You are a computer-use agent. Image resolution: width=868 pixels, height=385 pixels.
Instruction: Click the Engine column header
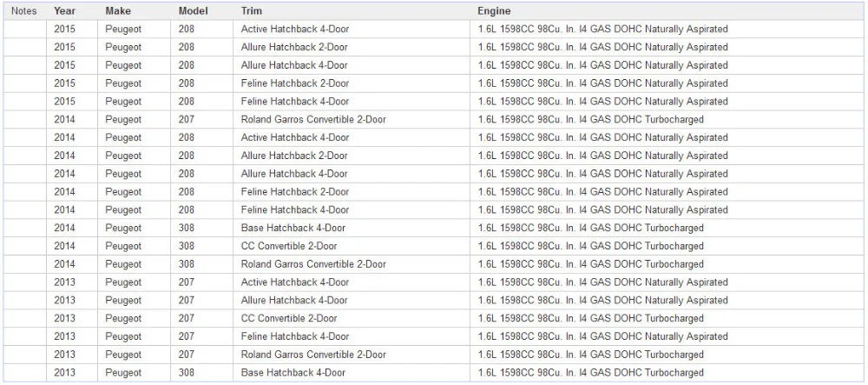point(495,11)
